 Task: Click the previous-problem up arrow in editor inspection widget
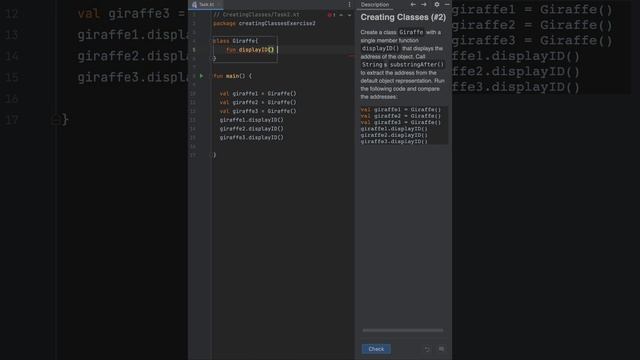[341, 15]
